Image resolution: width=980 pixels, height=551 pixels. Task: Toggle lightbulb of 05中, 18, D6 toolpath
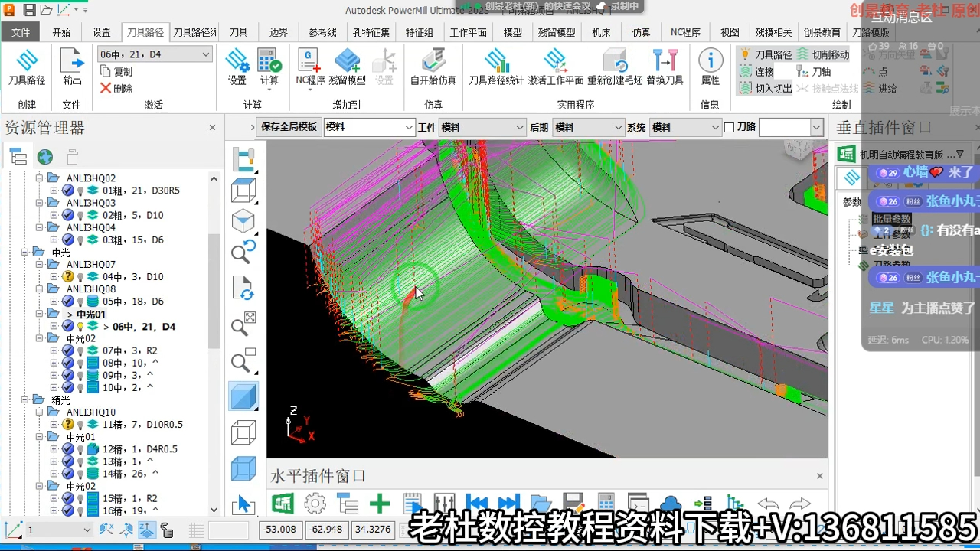[80, 302]
